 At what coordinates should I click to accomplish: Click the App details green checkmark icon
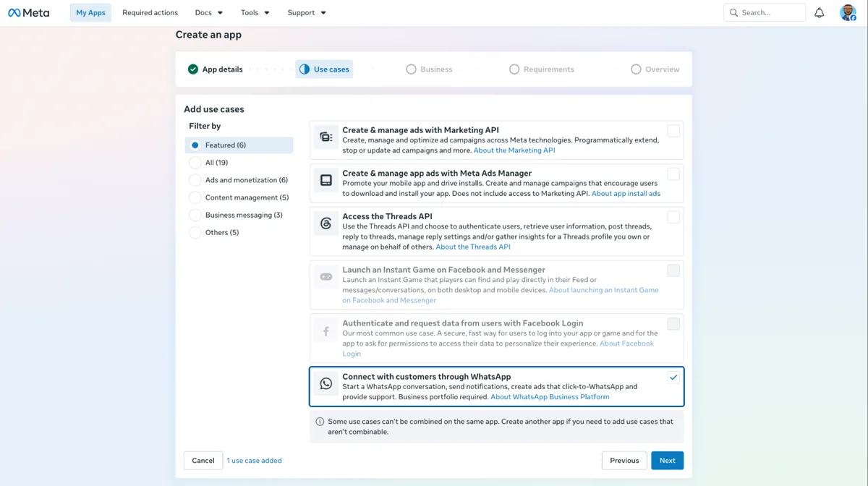click(193, 69)
